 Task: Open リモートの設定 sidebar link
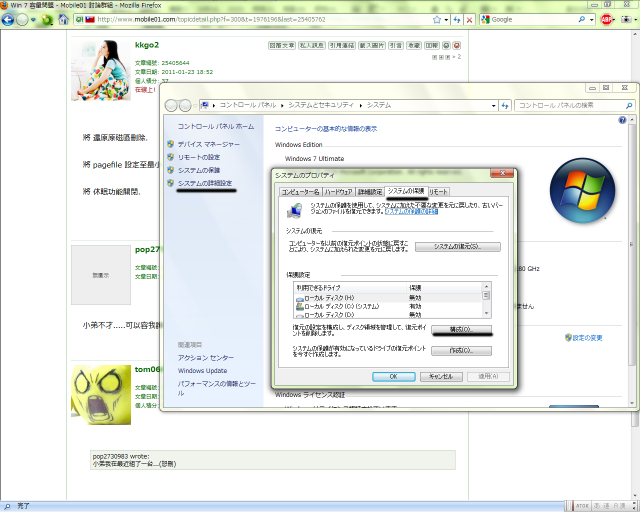(199, 157)
